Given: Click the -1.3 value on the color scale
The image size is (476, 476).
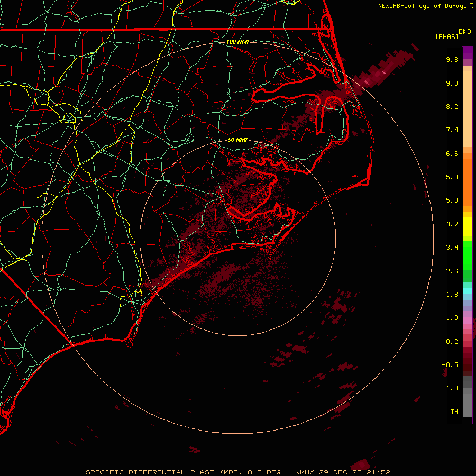Looking at the screenshot, I should tap(450, 388).
